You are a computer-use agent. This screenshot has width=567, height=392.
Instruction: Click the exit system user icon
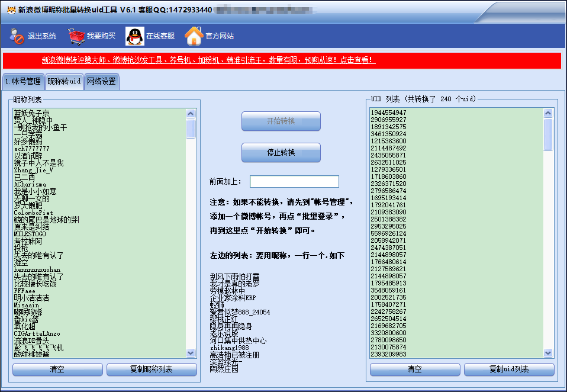[x=16, y=36]
